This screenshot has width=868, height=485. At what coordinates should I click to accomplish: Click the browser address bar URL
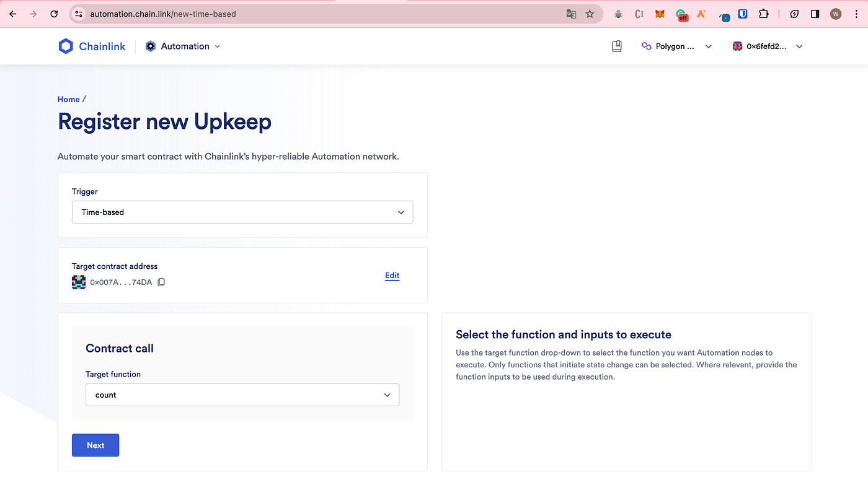tap(163, 14)
